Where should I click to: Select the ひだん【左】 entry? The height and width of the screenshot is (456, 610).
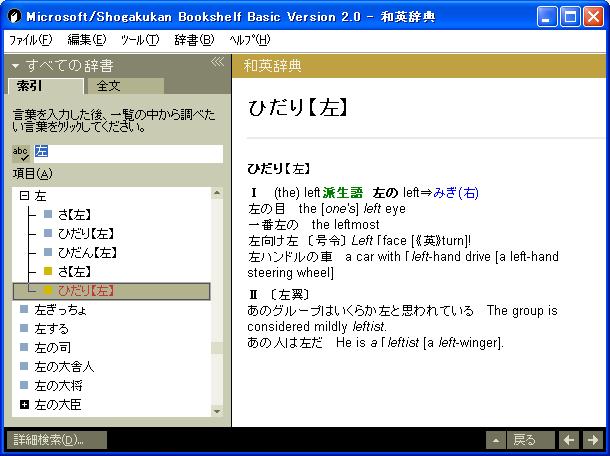(87, 253)
